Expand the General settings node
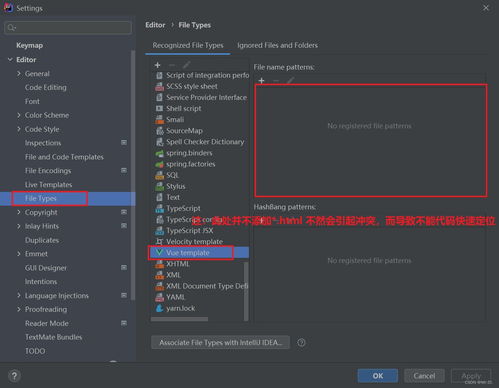 point(19,74)
